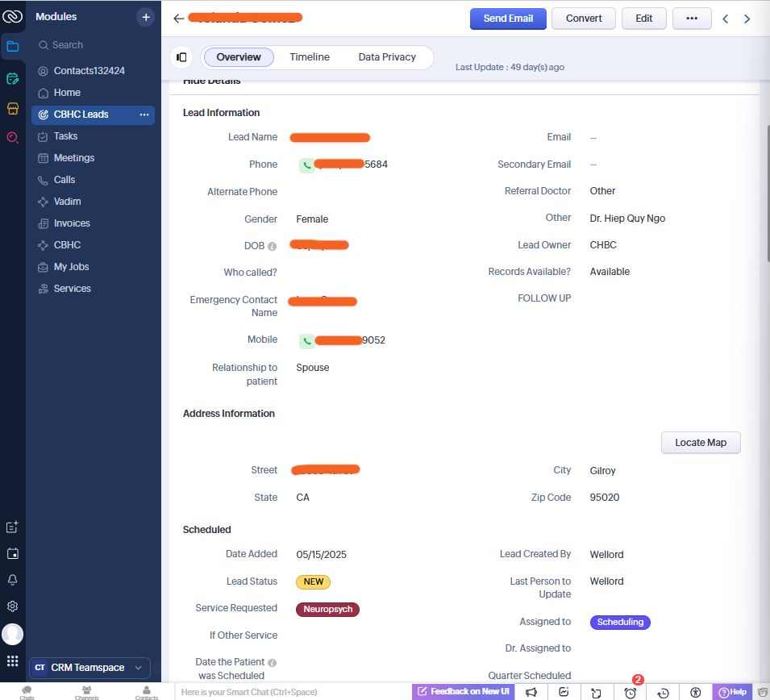
Task: Click the 'Dr. Hiep Quy Ngo' value
Action: (627, 218)
